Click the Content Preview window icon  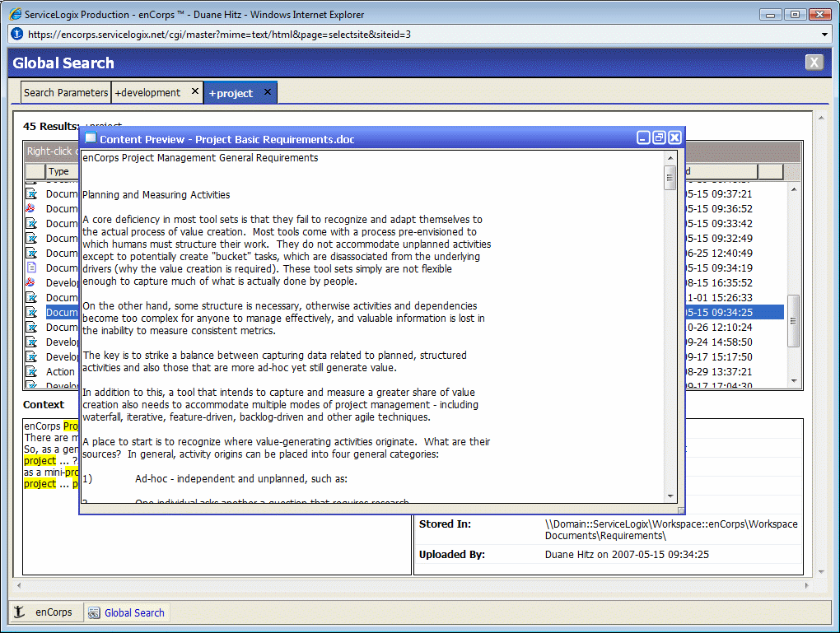pos(91,138)
